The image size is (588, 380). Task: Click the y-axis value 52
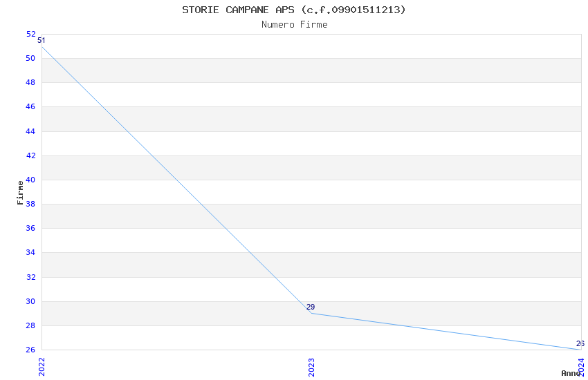pyautogui.click(x=30, y=34)
